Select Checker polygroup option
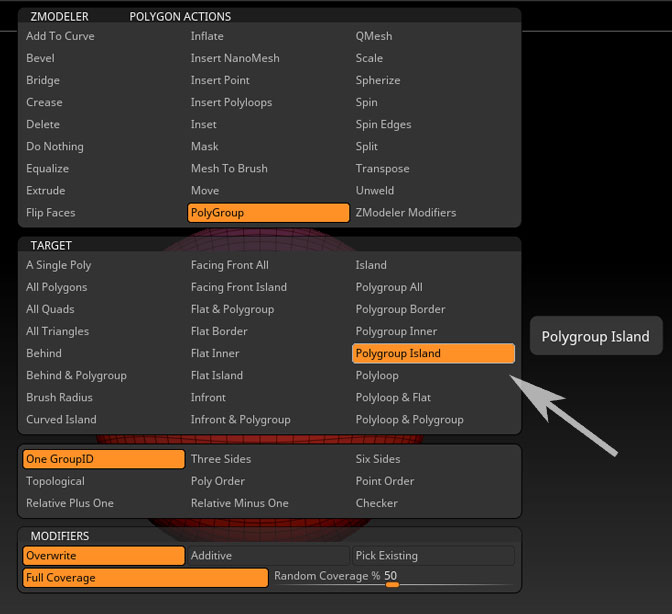 tap(376, 503)
